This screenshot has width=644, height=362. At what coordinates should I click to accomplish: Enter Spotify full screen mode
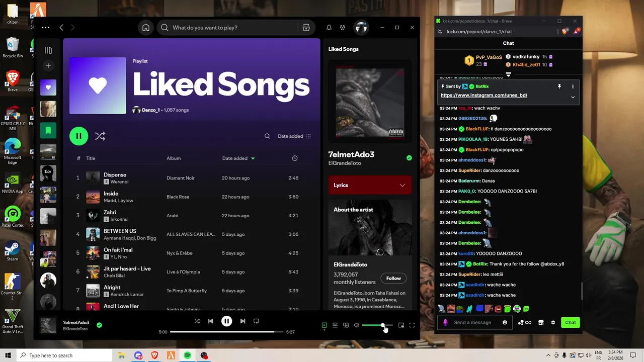(x=412, y=325)
